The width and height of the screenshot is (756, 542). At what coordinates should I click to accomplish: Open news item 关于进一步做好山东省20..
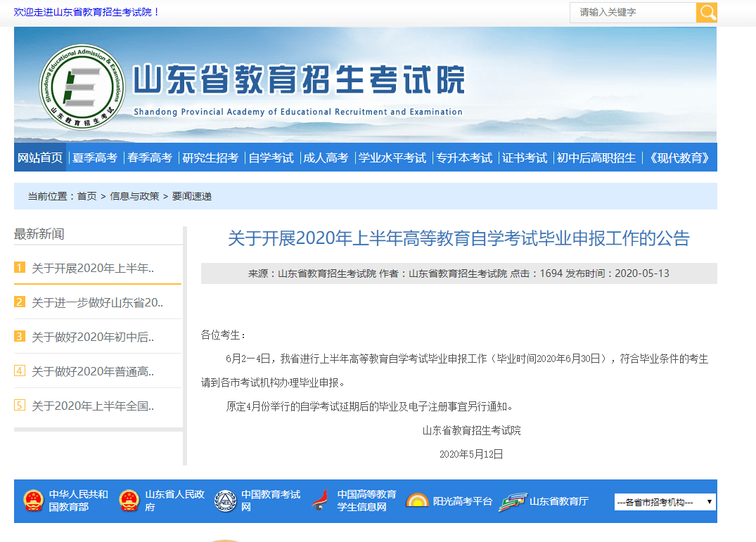pyautogui.click(x=97, y=302)
